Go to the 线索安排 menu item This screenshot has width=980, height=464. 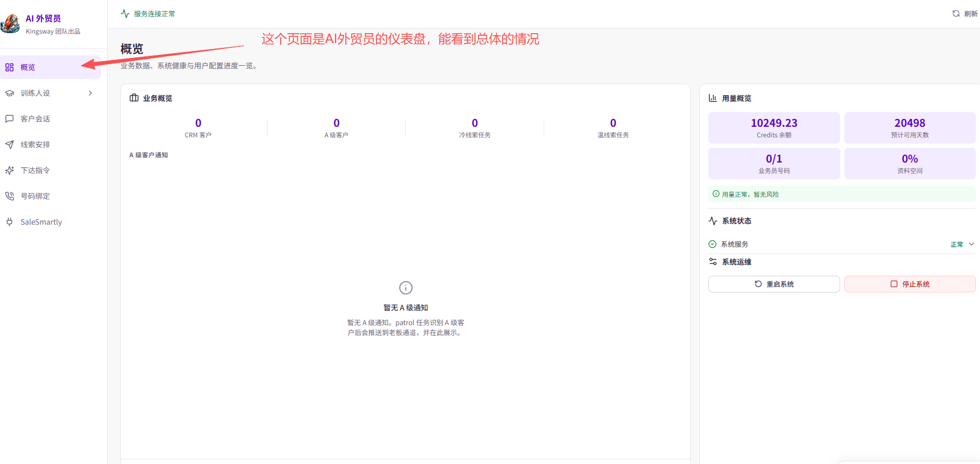(50, 145)
